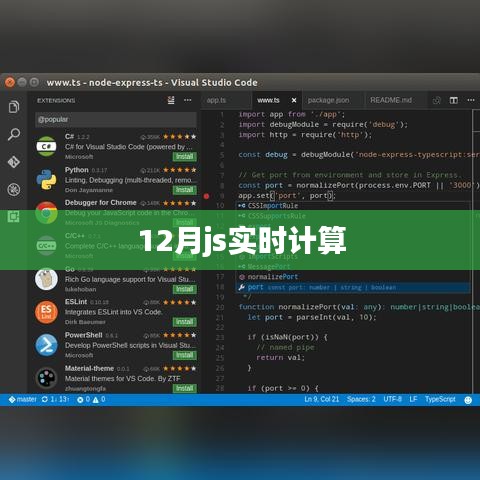Place cursor on 'import app from' line
Image resolution: width=480 pixels, height=480 pixels.
point(292,114)
